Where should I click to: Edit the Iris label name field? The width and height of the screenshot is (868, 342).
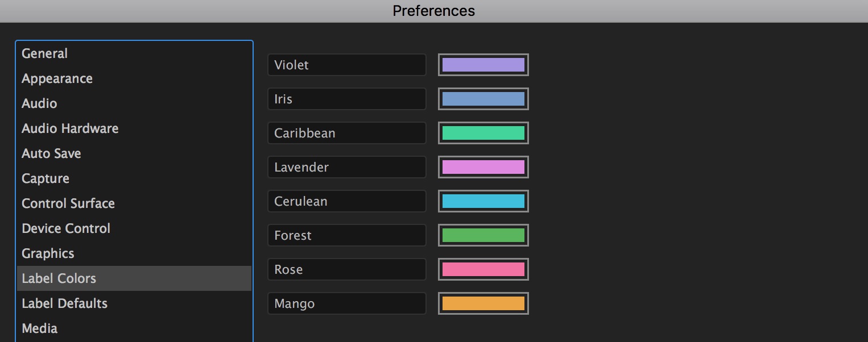click(347, 99)
